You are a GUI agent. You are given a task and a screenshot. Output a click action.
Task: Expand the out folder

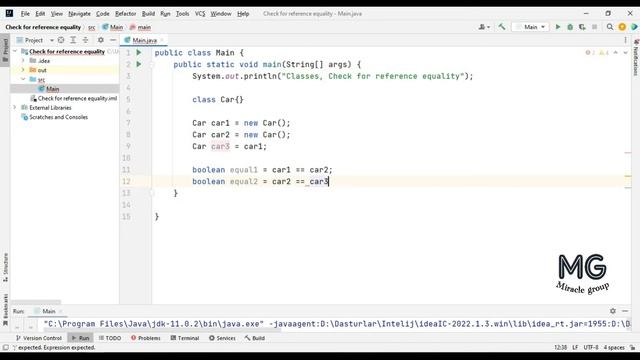(23, 70)
